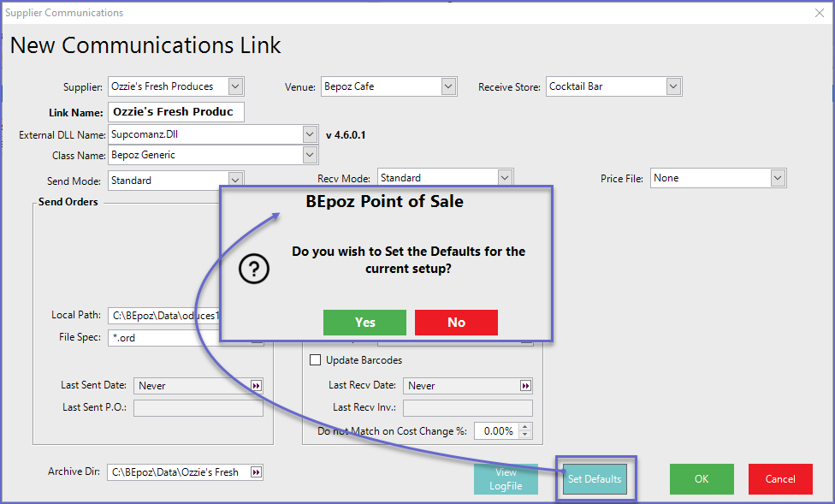Decrease the cost change percentage with down arrow
The image size is (835, 504).
pos(525,435)
